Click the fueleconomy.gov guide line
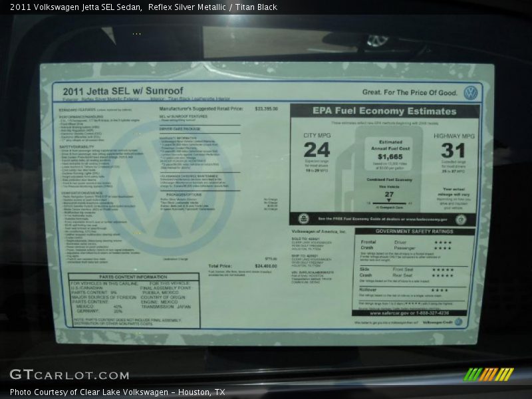Image resolution: width=532 pixels, height=399 pixels. click(x=382, y=219)
